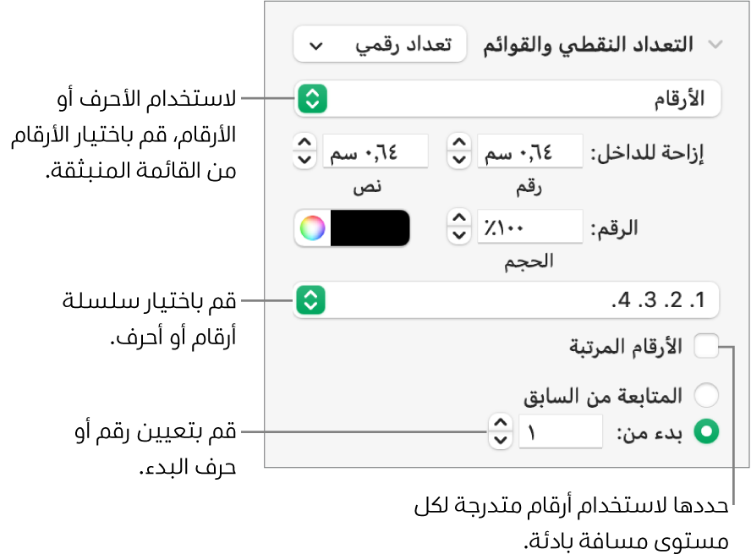Open الأرقام bullet type dropdown
The image size is (751, 560).
507,101
